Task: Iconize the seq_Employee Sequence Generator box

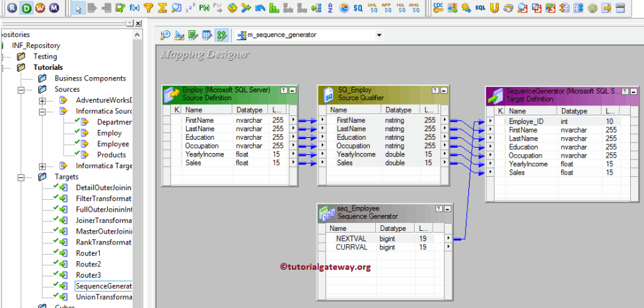Action: pos(447,209)
